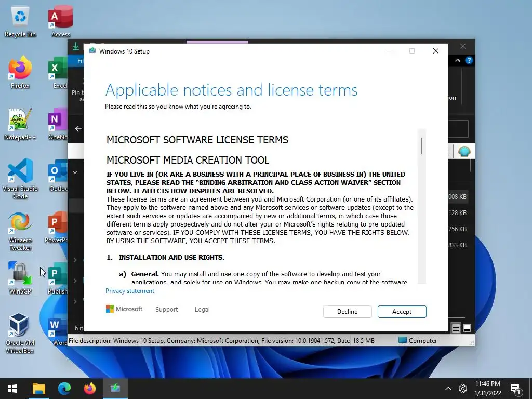This screenshot has height=399, width=532.
Task: Close the Windows 10 Setup window
Action: (x=436, y=51)
